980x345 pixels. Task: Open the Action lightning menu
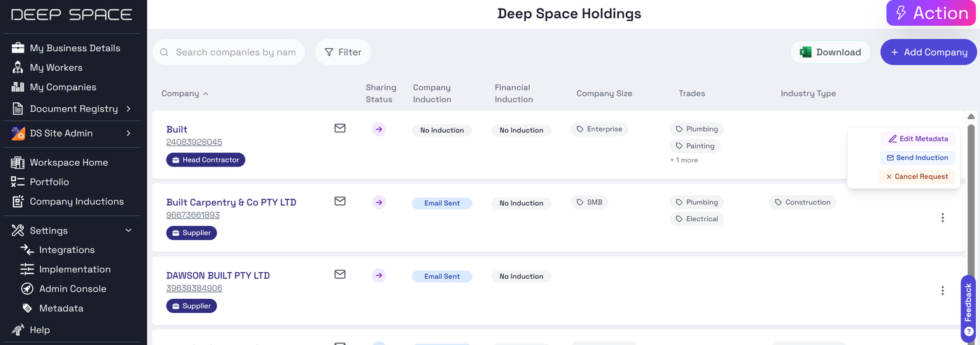(x=931, y=13)
